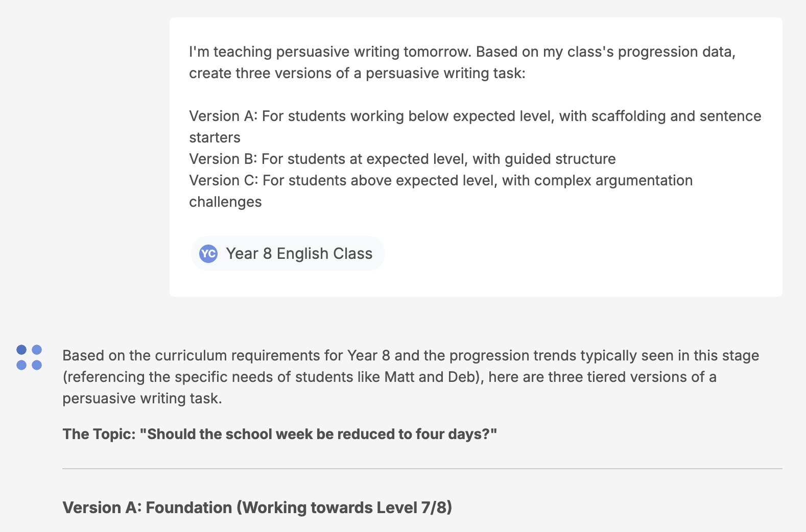Click the "Version A: Foundation" heading
The height and width of the screenshot is (532, 806).
point(147,507)
